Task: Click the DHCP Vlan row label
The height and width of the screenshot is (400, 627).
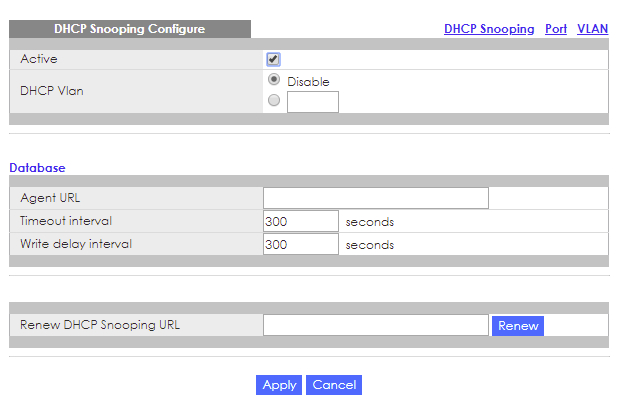Action: pyautogui.click(x=52, y=90)
